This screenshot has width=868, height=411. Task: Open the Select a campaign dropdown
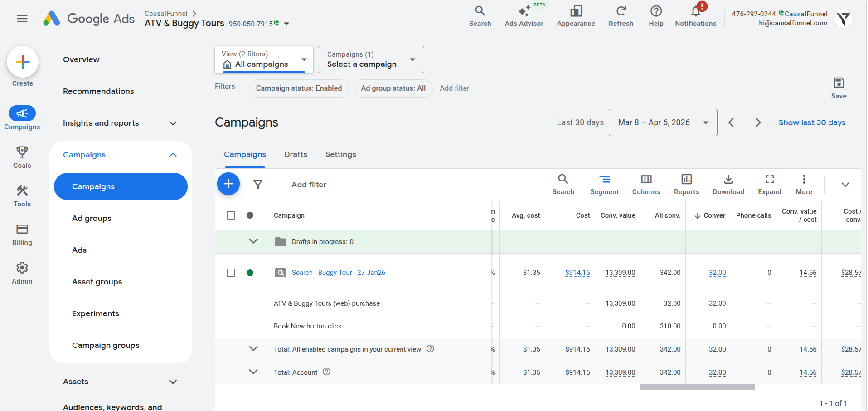[370, 59]
